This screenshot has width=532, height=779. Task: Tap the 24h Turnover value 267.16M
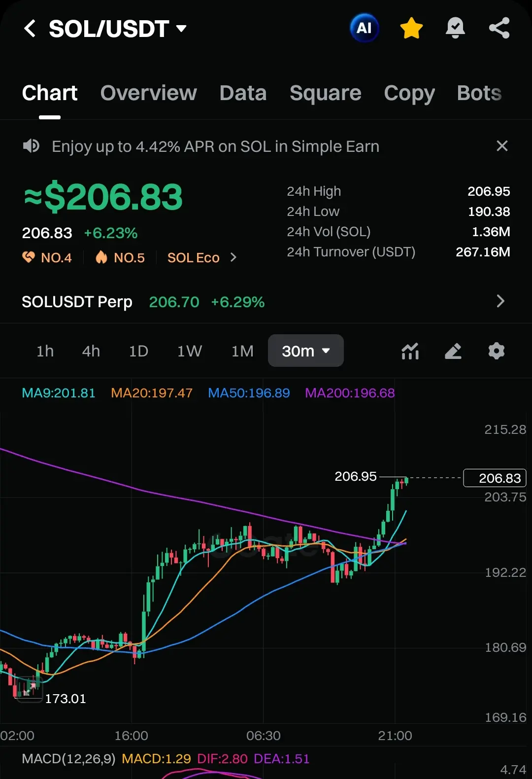tap(483, 252)
